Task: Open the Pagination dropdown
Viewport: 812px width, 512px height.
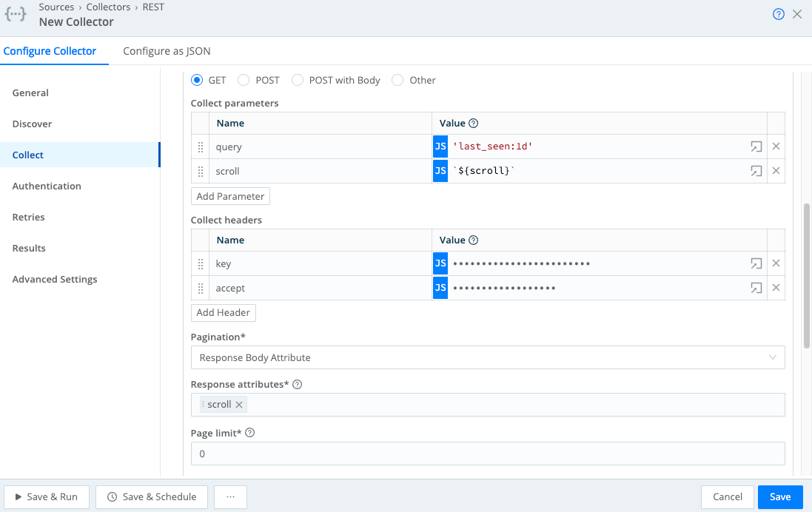Action: (x=489, y=357)
